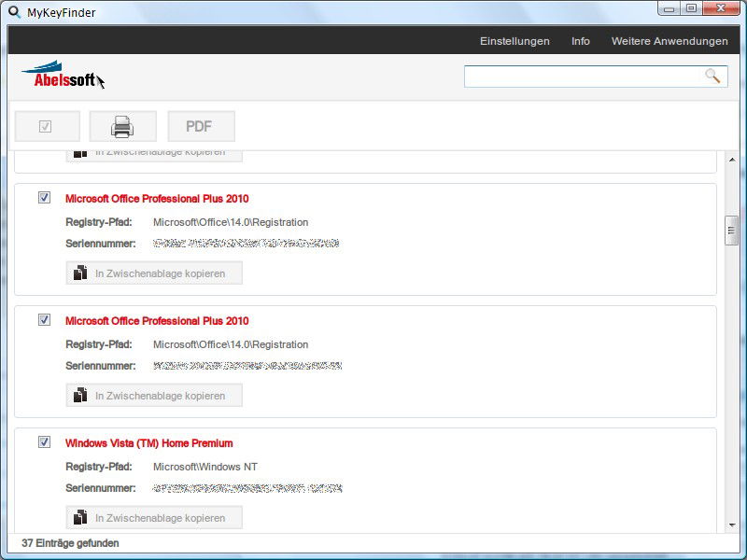This screenshot has height=560, width=747.
Task: Click the printer toolbar button
Action: (x=123, y=126)
